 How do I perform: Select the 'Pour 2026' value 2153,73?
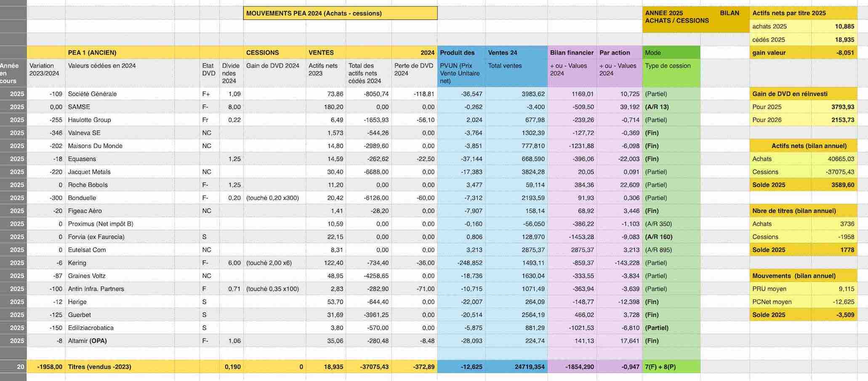coord(834,120)
